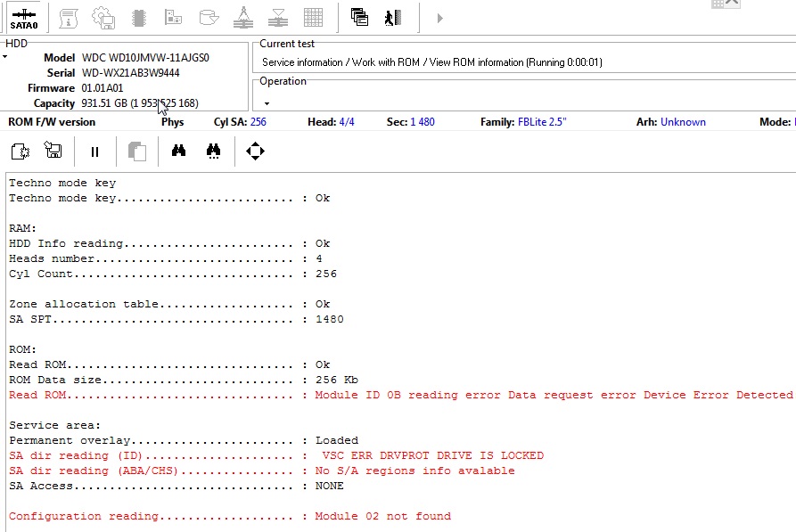Click the Sec value 1 480
The image size is (796, 532).
coord(423,122)
